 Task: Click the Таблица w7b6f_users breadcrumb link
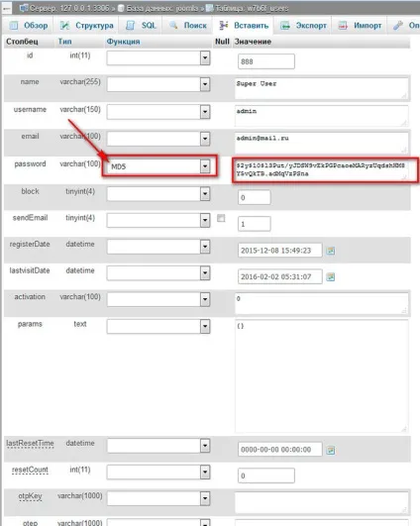[x=252, y=8]
